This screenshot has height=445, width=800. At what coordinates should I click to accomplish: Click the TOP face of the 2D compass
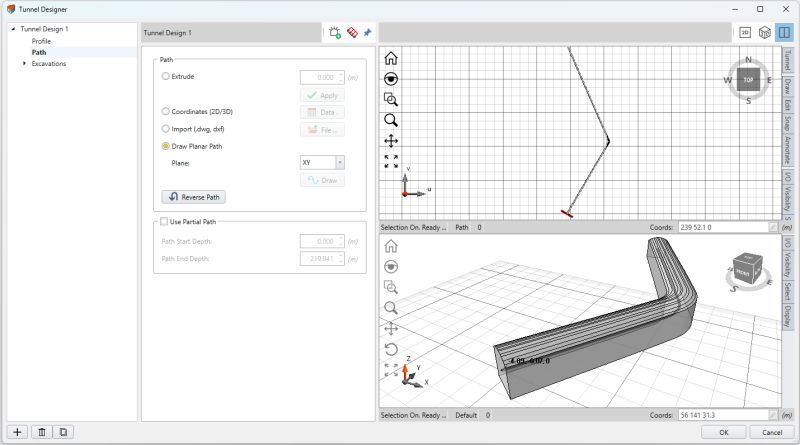point(748,80)
